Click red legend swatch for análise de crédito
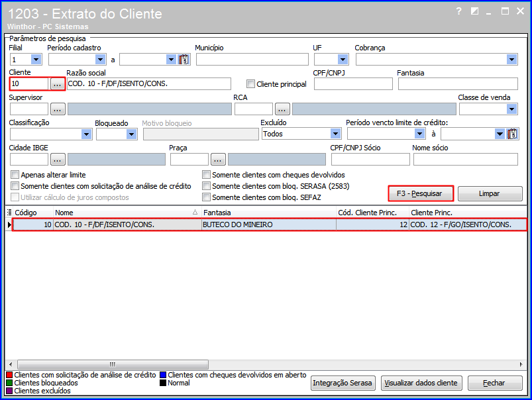The width and height of the screenshot is (532, 400). click(x=9, y=375)
